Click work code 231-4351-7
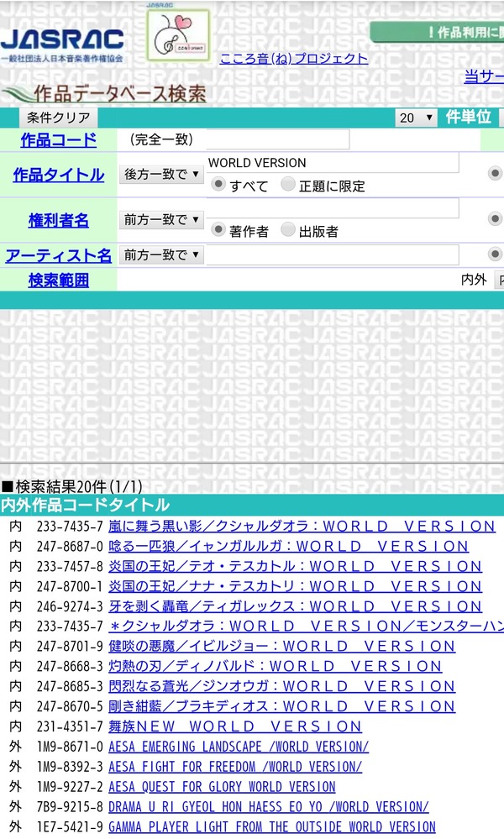This screenshot has height=839, width=504. pos(70,726)
